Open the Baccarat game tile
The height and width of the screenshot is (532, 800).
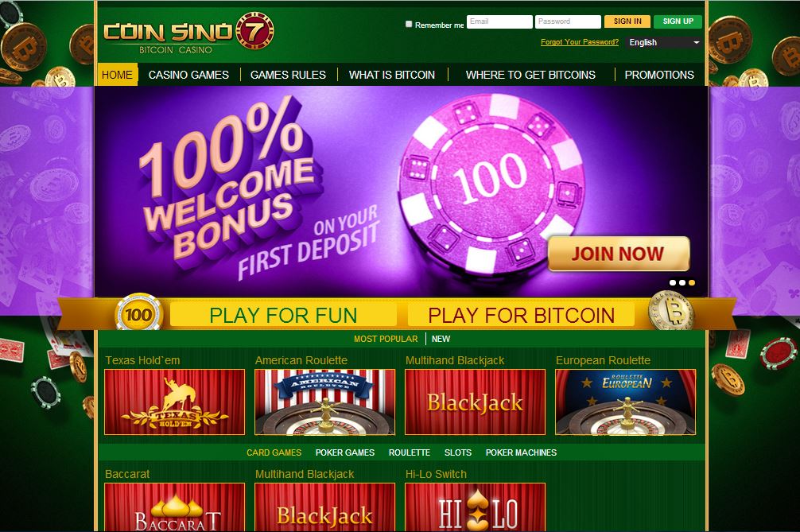pos(174,507)
